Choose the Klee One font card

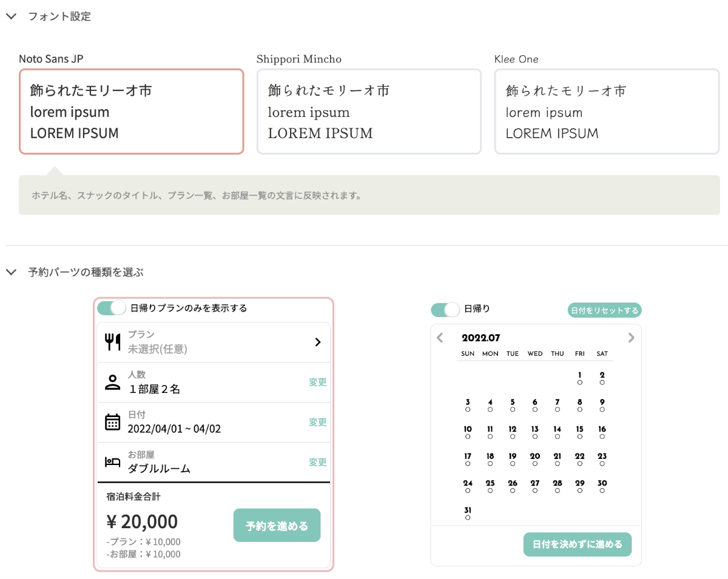click(607, 112)
